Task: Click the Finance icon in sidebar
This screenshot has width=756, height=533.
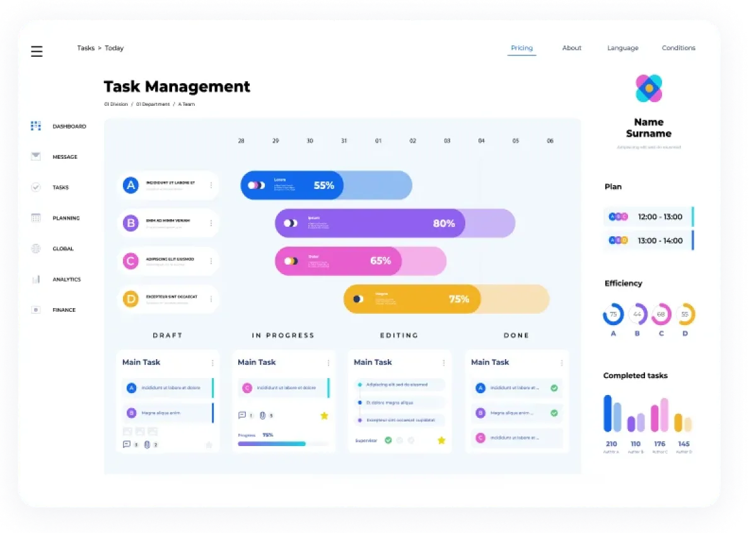Action: click(36, 310)
